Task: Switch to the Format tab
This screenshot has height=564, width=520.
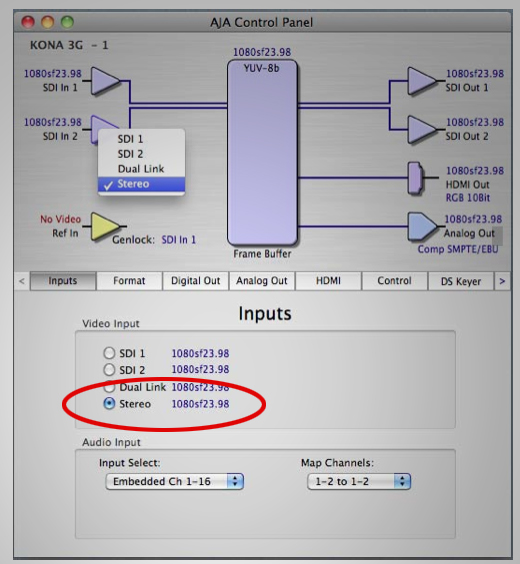Action: pyautogui.click(x=129, y=281)
